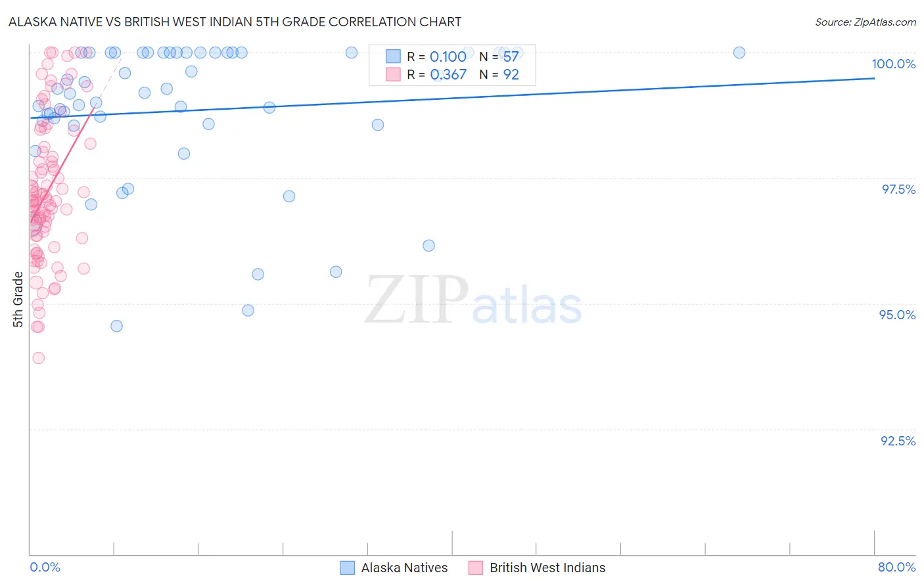This screenshot has width=924, height=586.
Task: Click the 5th Grade axis title
Action: click(18, 300)
